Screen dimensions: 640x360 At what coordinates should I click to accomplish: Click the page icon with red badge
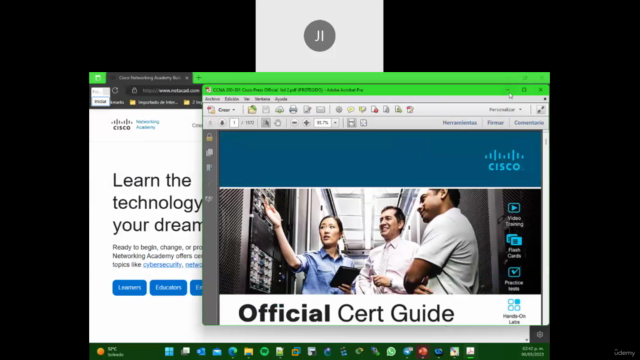click(374, 109)
